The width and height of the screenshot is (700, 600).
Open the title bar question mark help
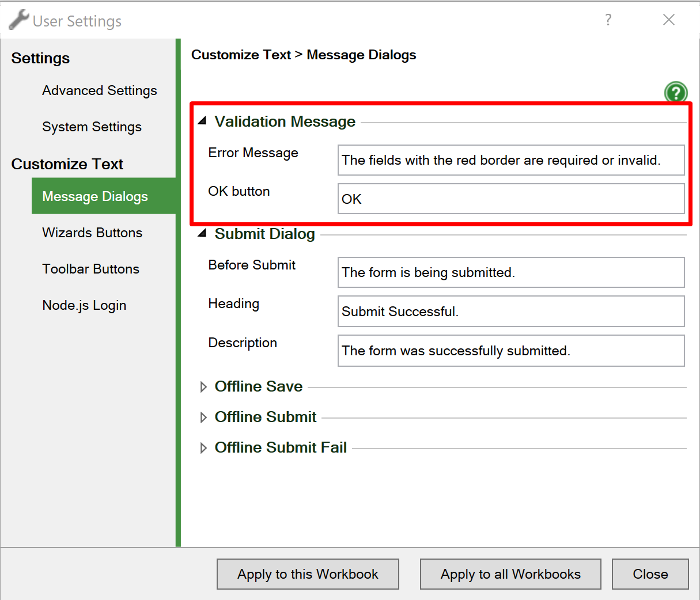tap(608, 20)
